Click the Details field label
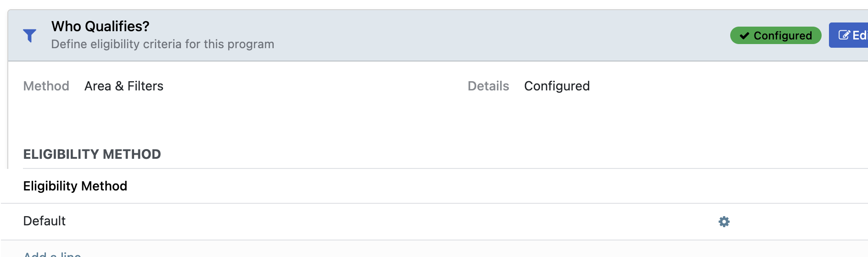The height and width of the screenshot is (257, 868). pos(488,86)
